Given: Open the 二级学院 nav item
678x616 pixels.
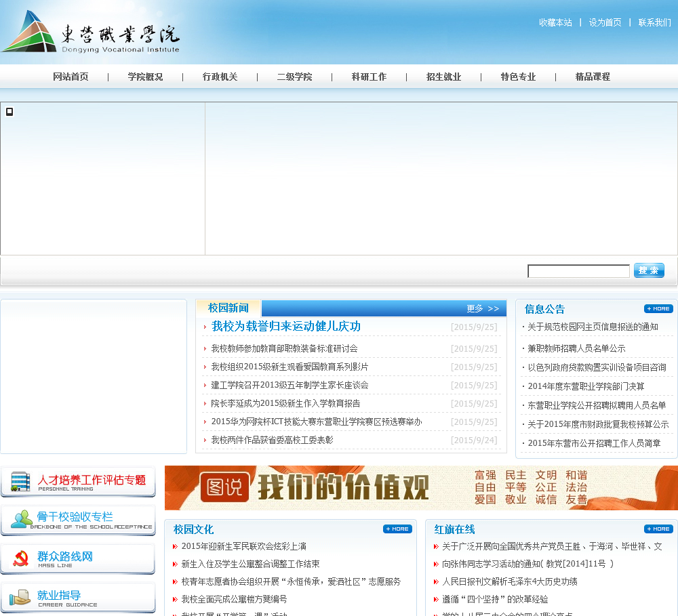Looking at the screenshot, I should pyautogui.click(x=294, y=77).
